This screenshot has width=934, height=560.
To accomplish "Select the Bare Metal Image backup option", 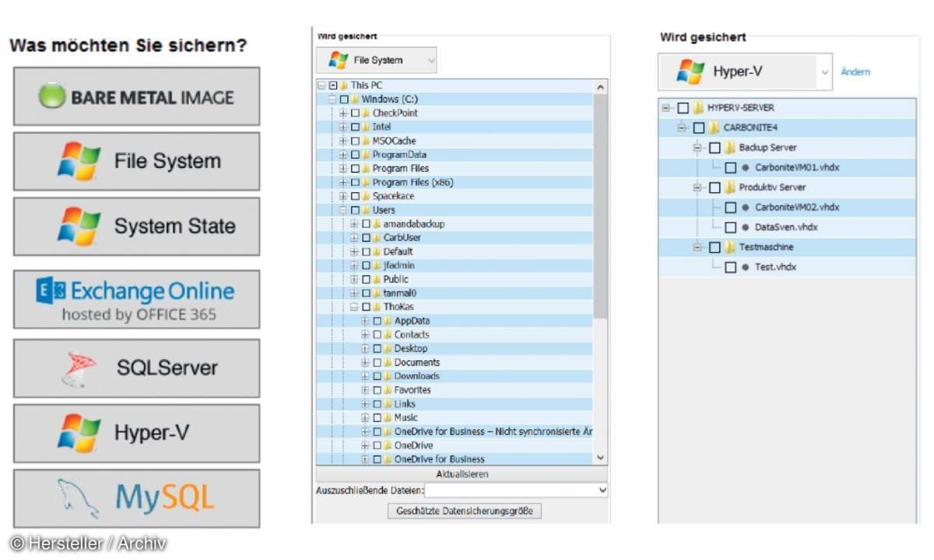I will coord(137,96).
